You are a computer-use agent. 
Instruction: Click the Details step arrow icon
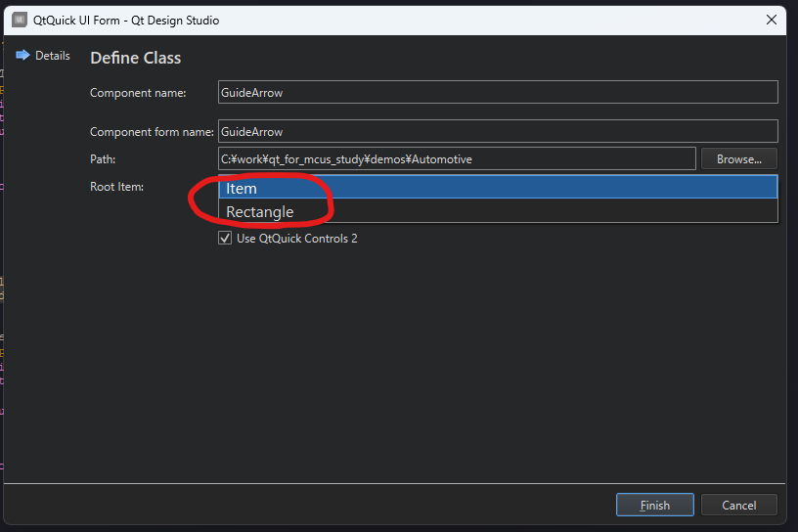click(22, 55)
